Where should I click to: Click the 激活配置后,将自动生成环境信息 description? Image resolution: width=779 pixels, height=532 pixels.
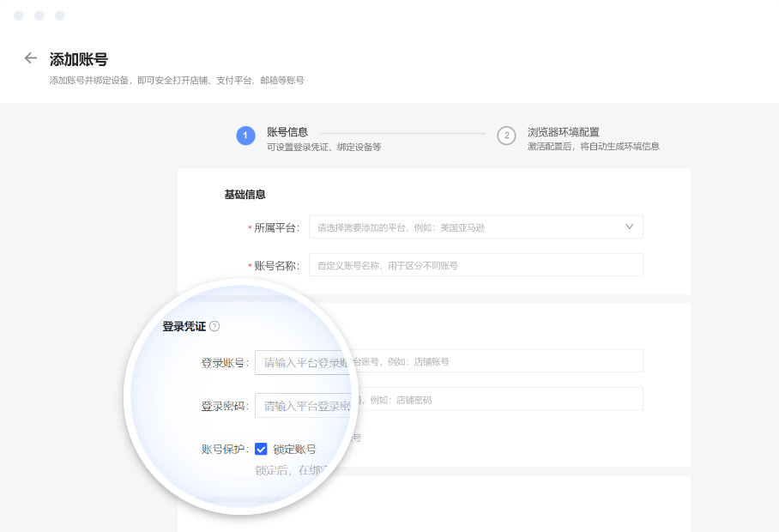[593, 146]
